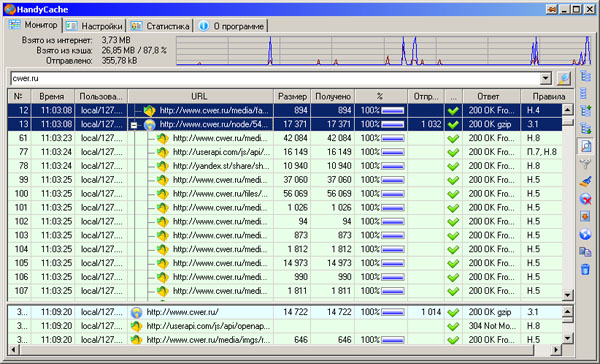Click the up arrow of lower list scrollbar
This screenshot has height=364, width=600.
click(x=567, y=311)
